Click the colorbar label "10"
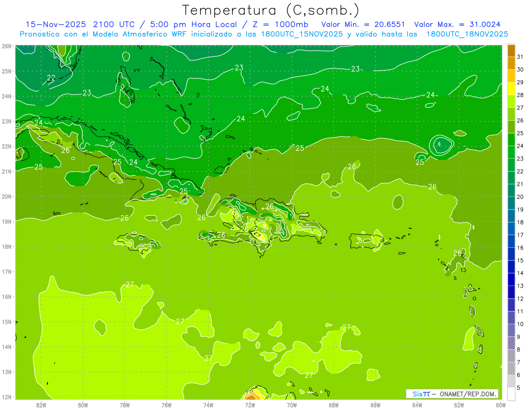Image resolution: width=532 pixels, height=411 pixels. click(x=520, y=324)
